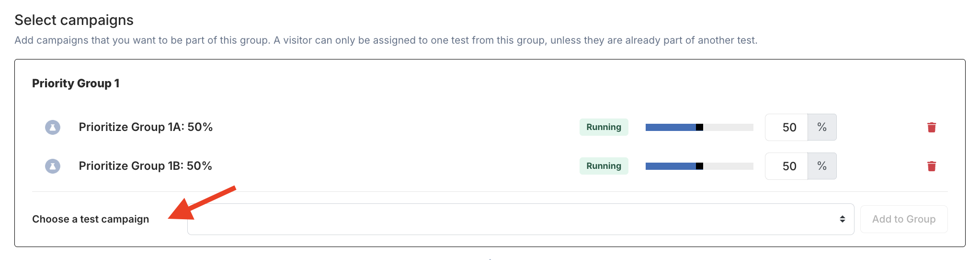The height and width of the screenshot is (260, 980).
Task: Open the test campaign dropdown
Action: (x=520, y=219)
